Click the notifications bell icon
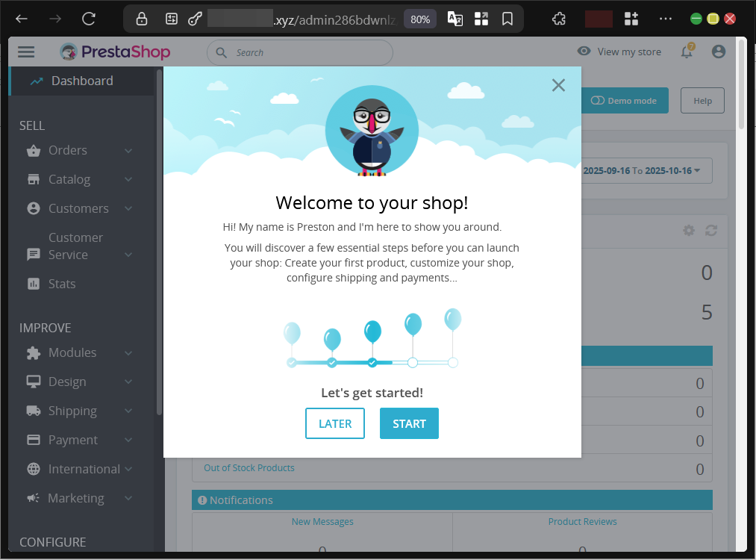Image resolution: width=756 pixels, height=560 pixels. pyautogui.click(x=685, y=52)
